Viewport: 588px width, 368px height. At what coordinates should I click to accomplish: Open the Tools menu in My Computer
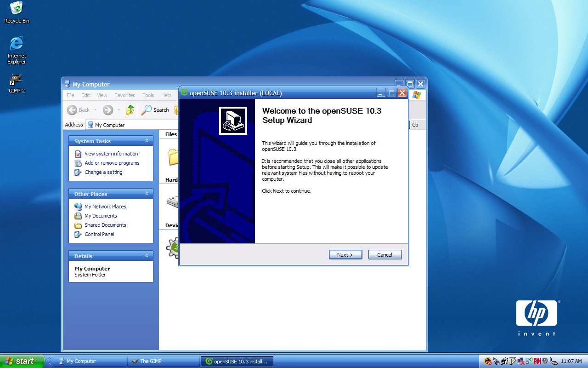point(148,95)
